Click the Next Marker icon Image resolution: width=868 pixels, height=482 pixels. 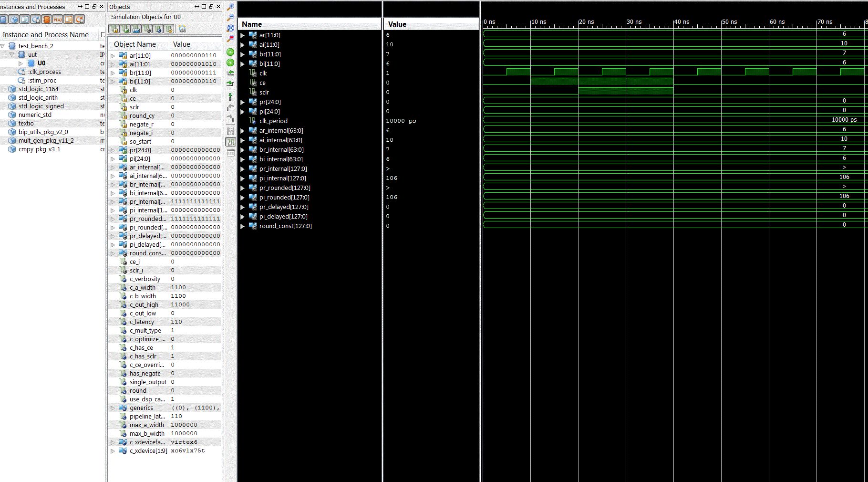pyautogui.click(x=230, y=118)
